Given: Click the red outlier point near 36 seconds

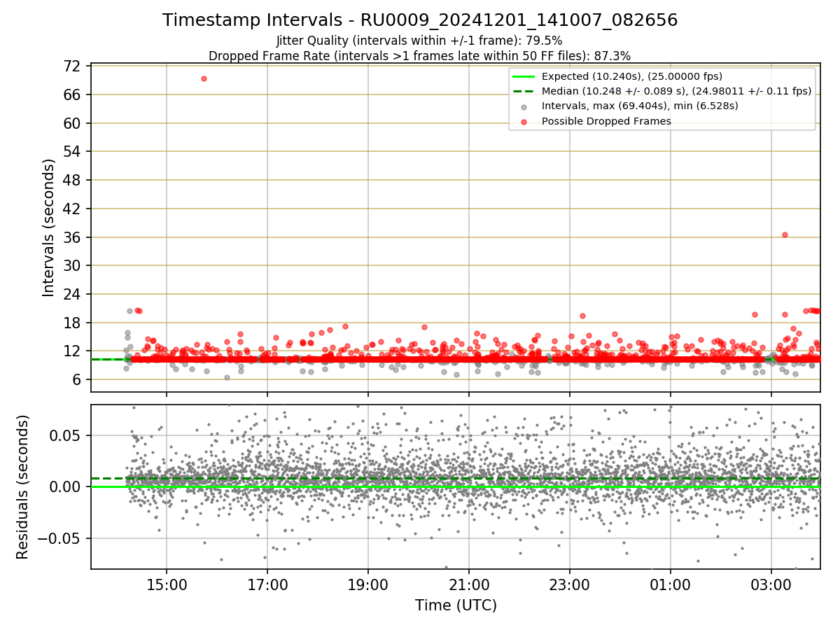Looking at the screenshot, I should pos(785,234).
